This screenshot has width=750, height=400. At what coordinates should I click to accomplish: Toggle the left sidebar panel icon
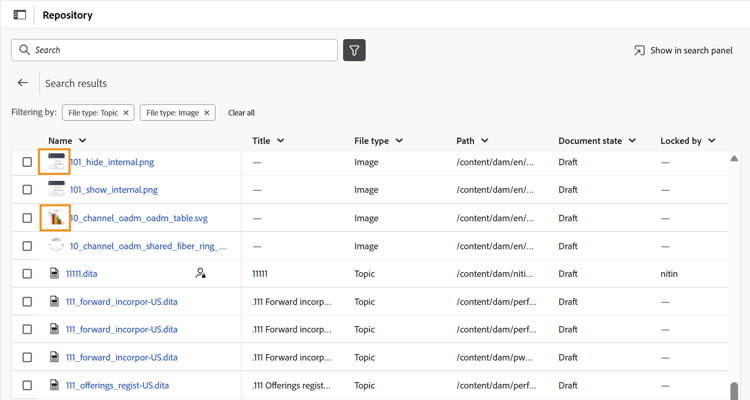19,15
